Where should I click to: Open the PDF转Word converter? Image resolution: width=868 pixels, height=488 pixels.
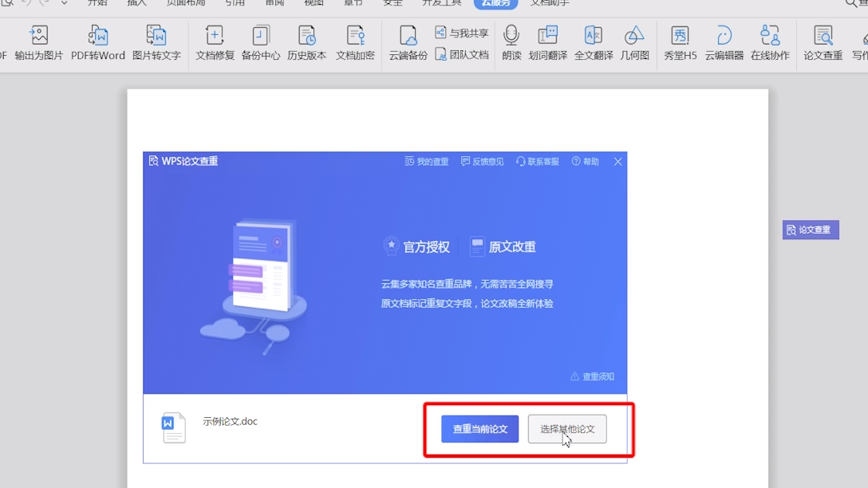pyautogui.click(x=98, y=42)
